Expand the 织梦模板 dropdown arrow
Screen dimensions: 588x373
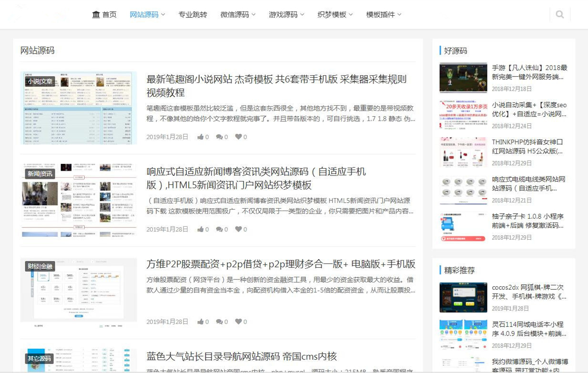point(351,15)
